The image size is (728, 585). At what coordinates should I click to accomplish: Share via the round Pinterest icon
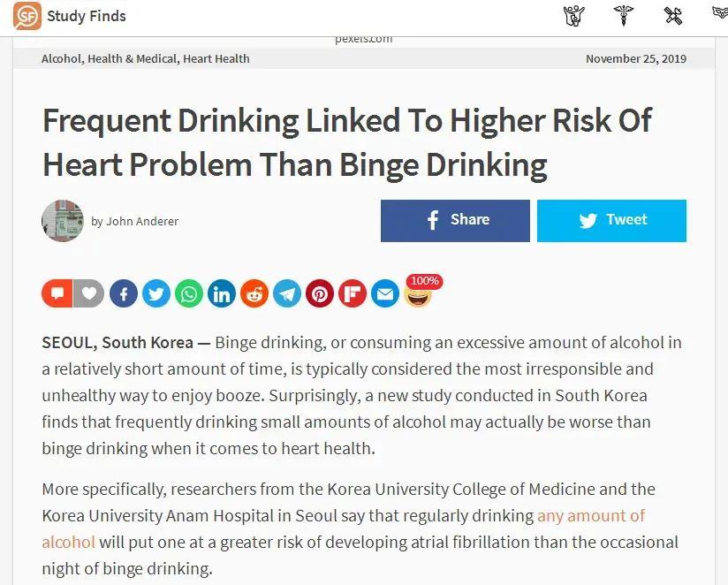tap(320, 293)
